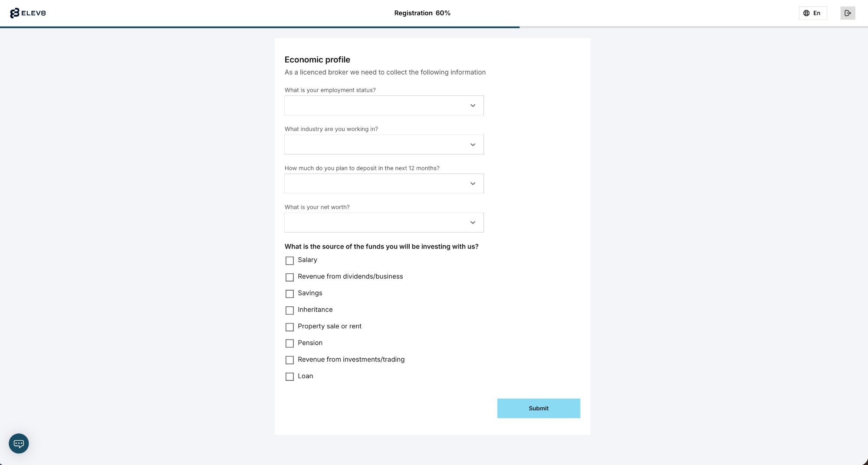The height and width of the screenshot is (465, 868).
Task: Open the employment status dropdown
Action: coord(384,105)
